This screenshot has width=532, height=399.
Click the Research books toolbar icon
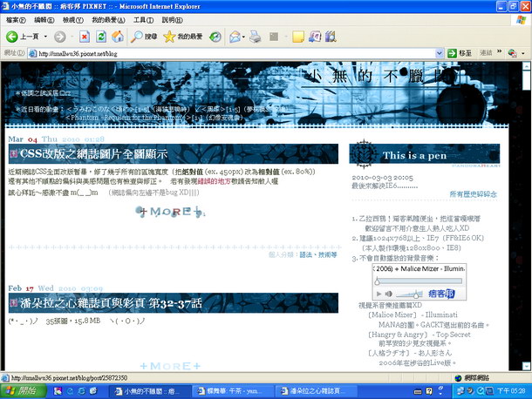[x=331, y=37]
